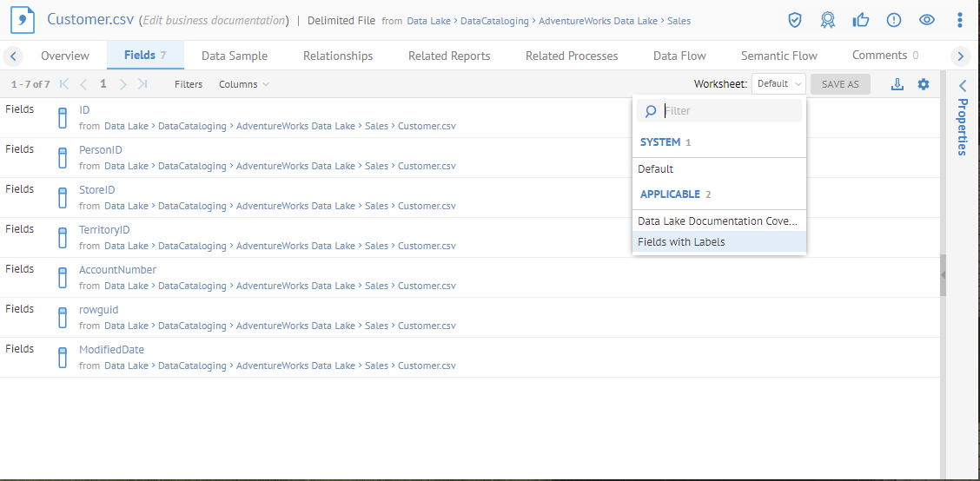Click the field icon next to AccountNumber

63,277
